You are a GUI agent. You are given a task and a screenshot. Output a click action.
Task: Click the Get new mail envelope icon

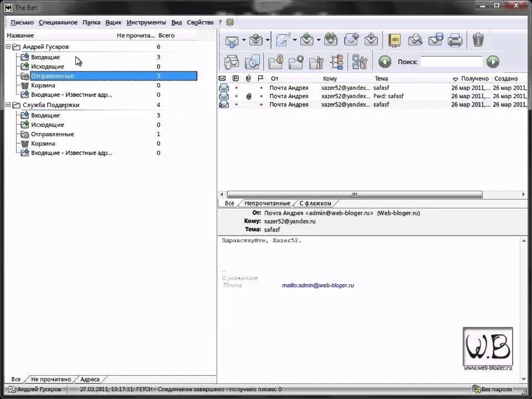coord(232,40)
